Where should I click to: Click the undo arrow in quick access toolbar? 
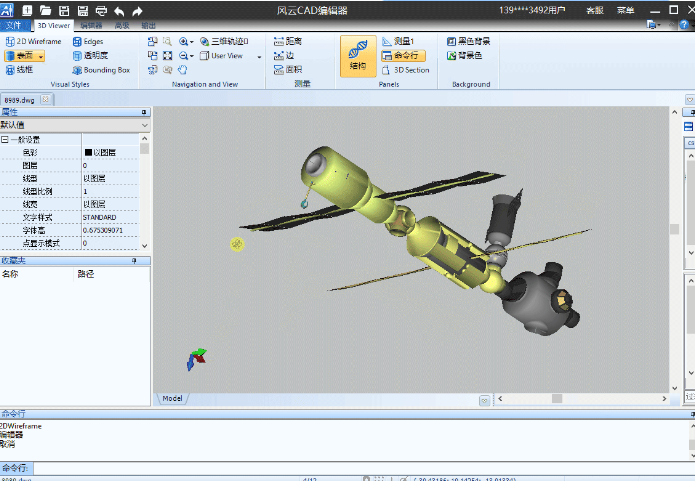tap(118, 10)
